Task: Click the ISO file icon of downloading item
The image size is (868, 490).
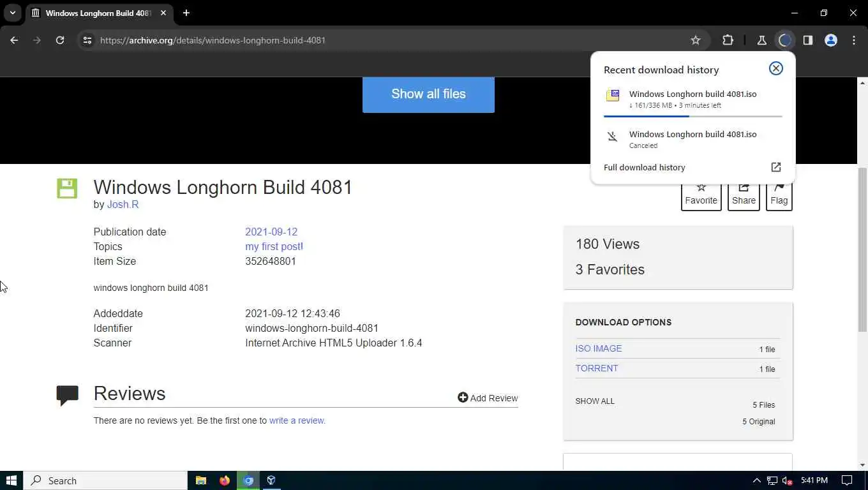Action: coord(613,96)
